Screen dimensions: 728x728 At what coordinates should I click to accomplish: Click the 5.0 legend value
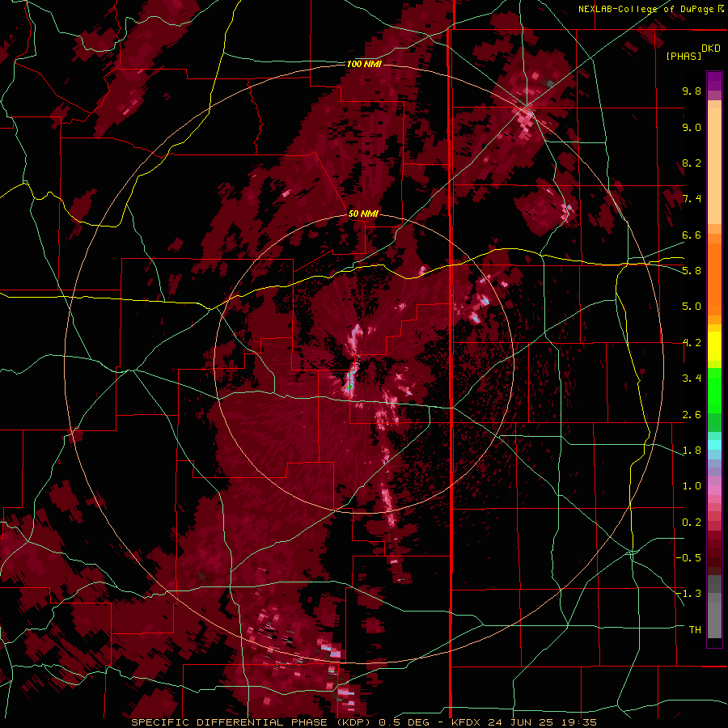(x=692, y=307)
